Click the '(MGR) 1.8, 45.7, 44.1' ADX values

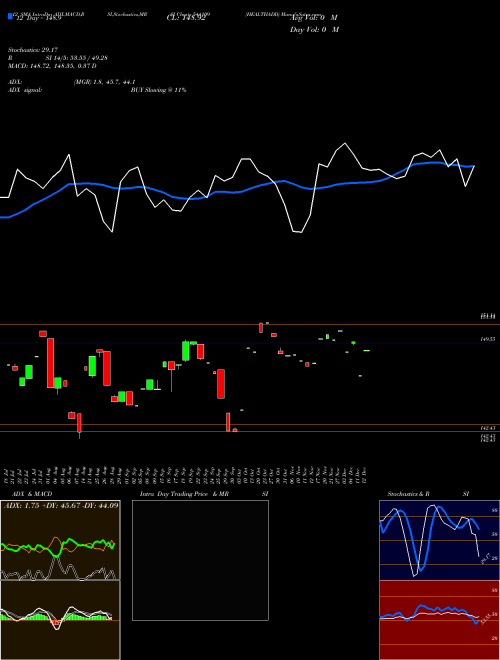click(x=104, y=82)
